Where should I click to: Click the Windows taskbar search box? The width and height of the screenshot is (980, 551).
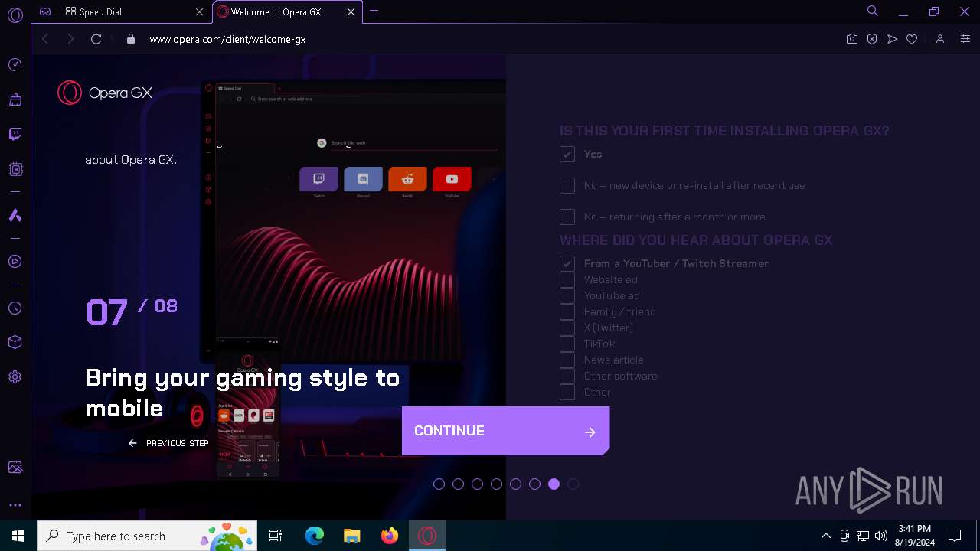pos(147,536)
